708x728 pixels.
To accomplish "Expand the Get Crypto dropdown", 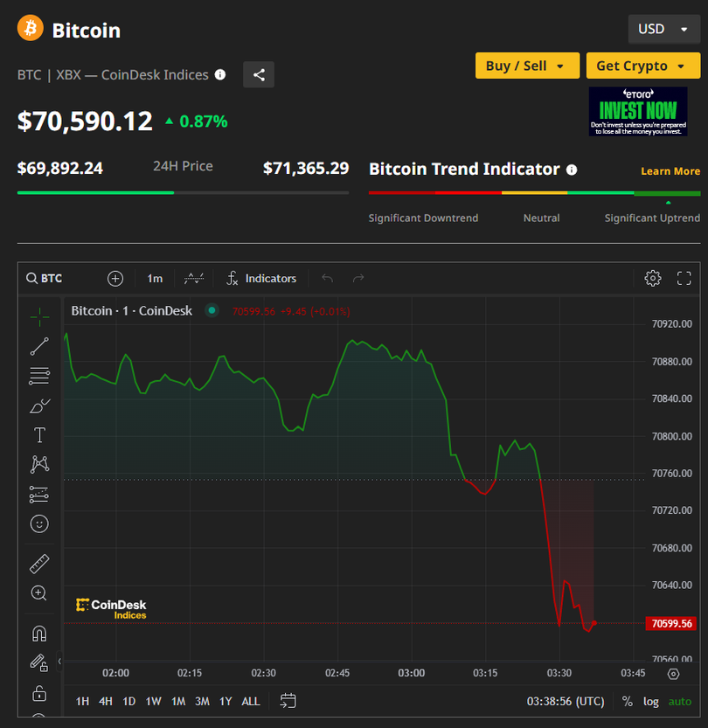I will [x=643, y=66].
